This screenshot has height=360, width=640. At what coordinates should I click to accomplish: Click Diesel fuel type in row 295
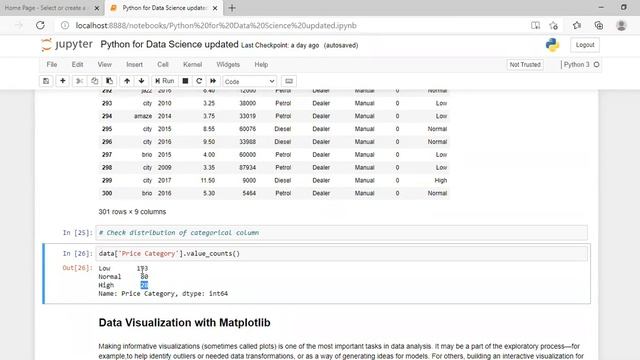[x=282, y=129]
